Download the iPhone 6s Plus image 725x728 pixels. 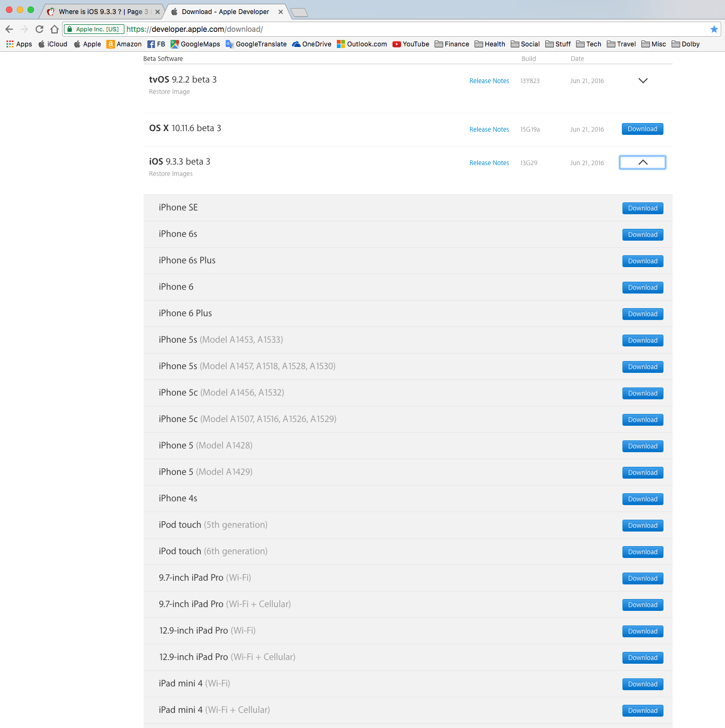(x=642, y=261)
